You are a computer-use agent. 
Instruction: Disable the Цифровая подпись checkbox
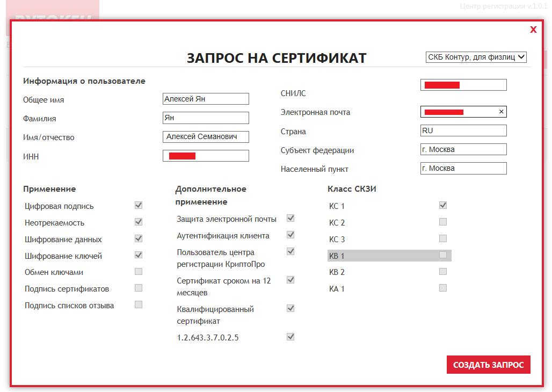(x=138, y=205)
